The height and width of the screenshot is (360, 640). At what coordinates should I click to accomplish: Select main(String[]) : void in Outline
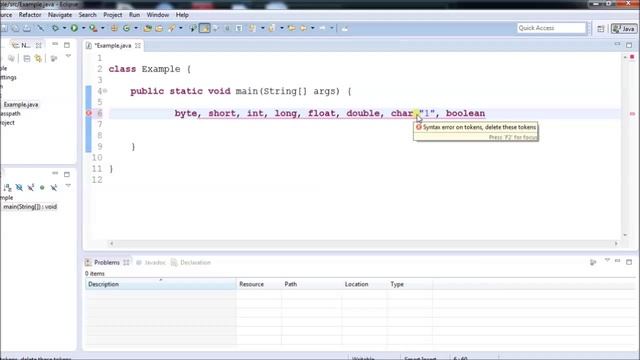pos(30,207)
